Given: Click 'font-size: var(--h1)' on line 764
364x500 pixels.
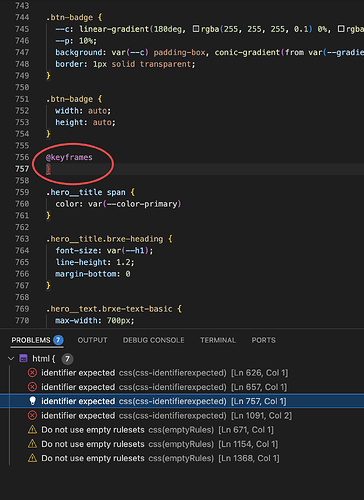Looking at the screenshot, I should (x=104, y=251).
